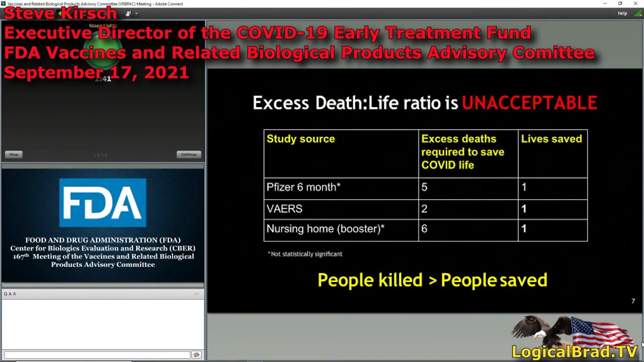Open Settings in the Stage Lights pod
Image resolution: width=644 pixels, height=362 pixels.
click(189, 154)
